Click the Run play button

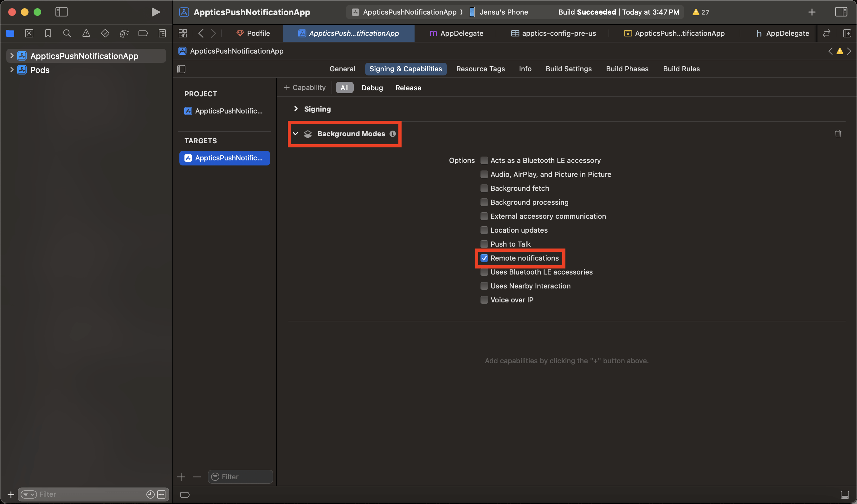[155, 12]
